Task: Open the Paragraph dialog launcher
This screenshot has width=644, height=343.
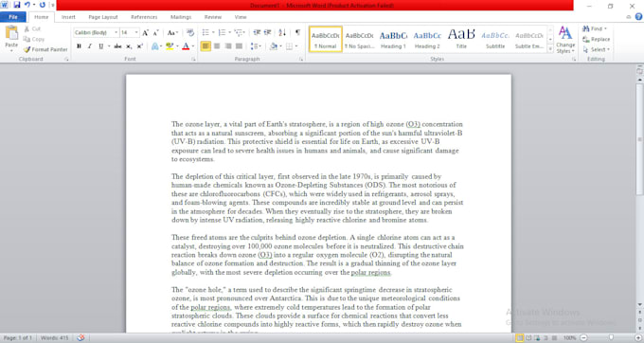Action: tap(301, 59)
